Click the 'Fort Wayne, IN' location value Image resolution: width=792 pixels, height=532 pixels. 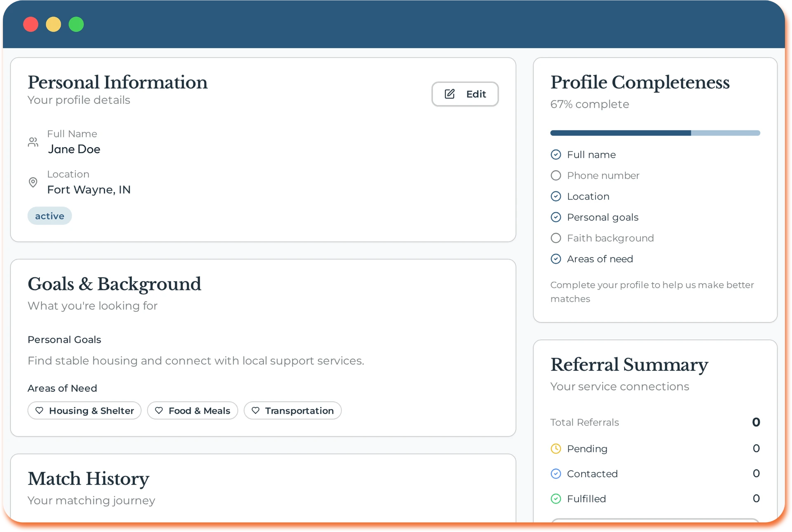pyautogui.click(x=89, y=190)
